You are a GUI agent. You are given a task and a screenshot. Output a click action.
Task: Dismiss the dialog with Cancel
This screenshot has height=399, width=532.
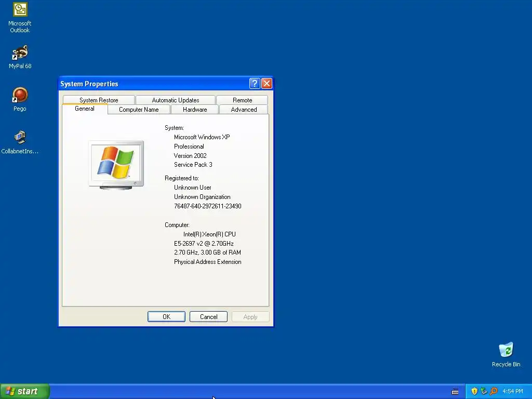208,316
